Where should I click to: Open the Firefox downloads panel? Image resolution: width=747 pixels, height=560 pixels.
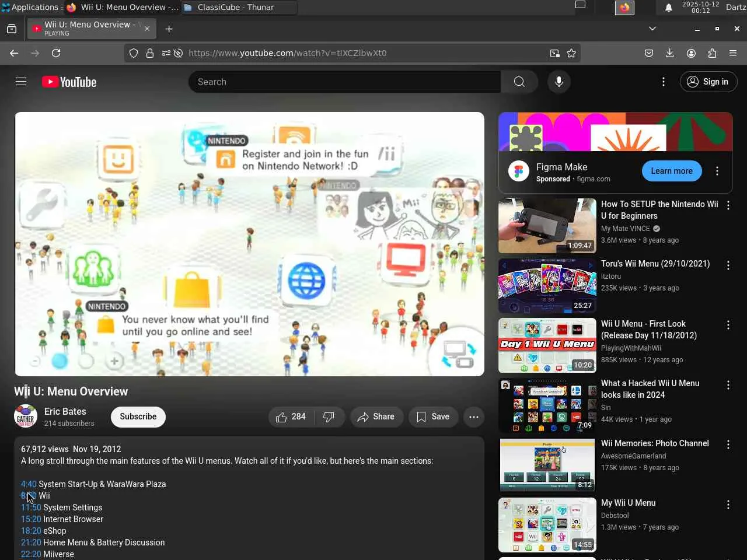click(x=670, y=53)
